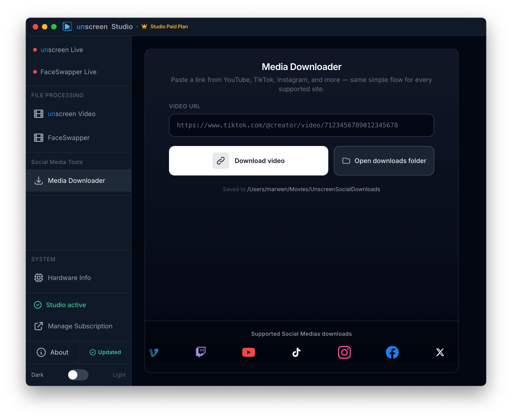Image resolution: width=512 pixels, height=420 pixels.
Task: Click the YouTube icon
Action: pyautogui.click(x=248, y=352)
